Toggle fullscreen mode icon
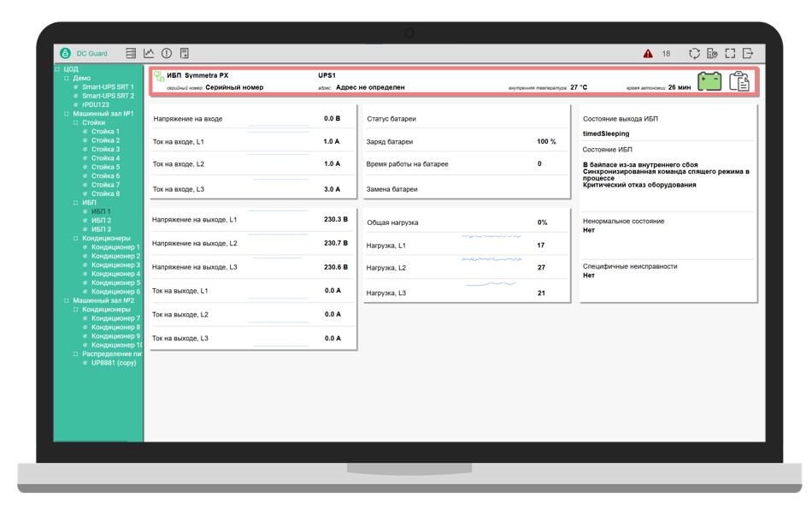Viewport: 812px width, 527px height. click(730, 53)
